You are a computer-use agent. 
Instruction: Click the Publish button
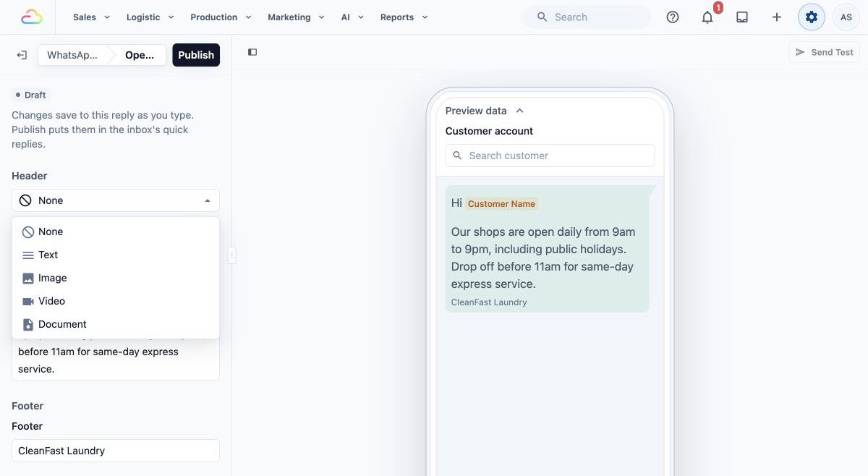196,55
